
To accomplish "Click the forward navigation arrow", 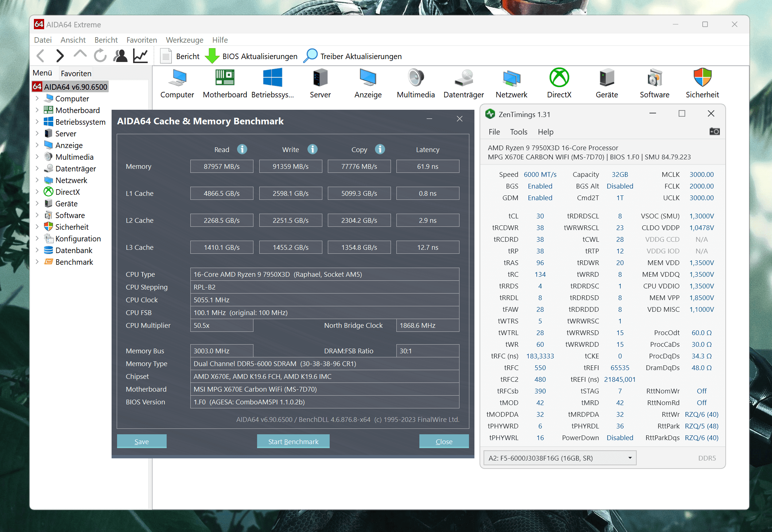I will pos(60,56).
